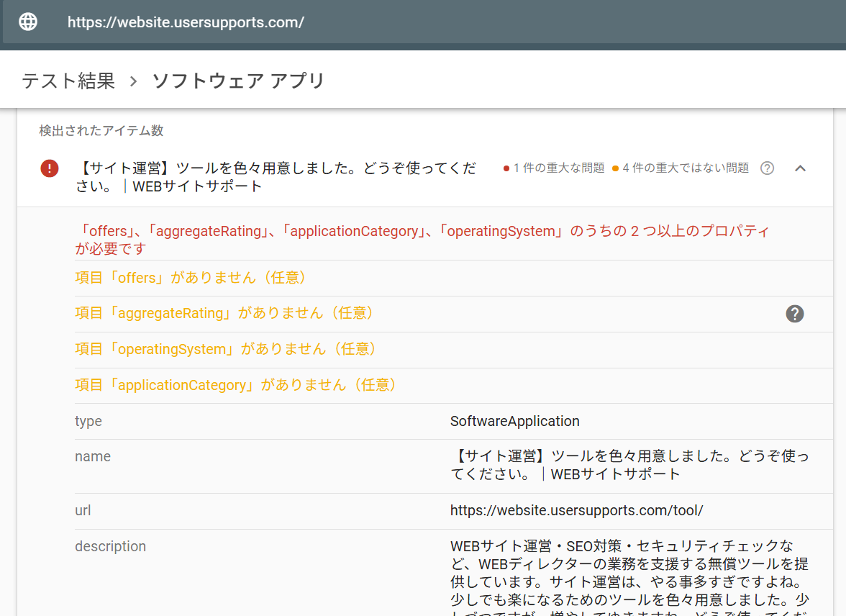
Task: Collapse the detected item with the up chevron
Action: point(800,168)
